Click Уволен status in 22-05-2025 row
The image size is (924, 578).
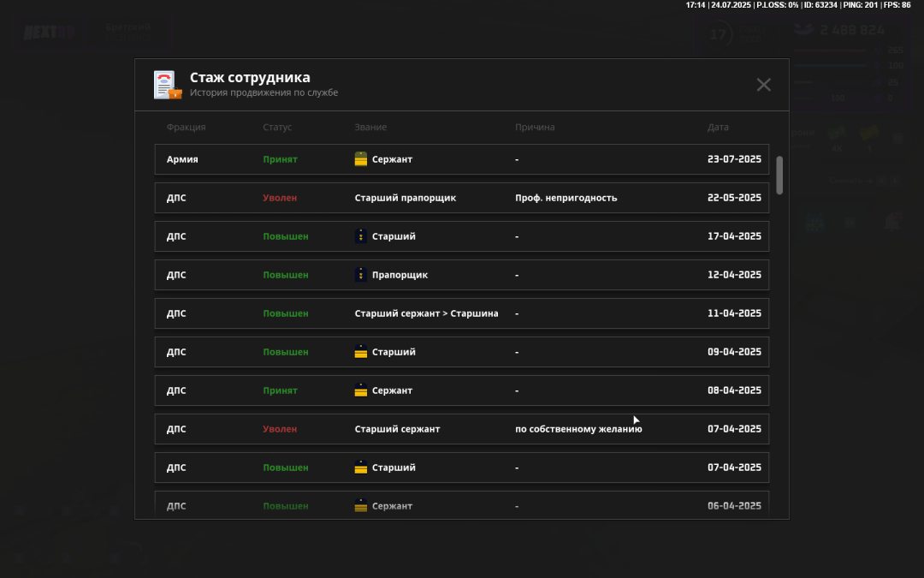click(280, 198)
